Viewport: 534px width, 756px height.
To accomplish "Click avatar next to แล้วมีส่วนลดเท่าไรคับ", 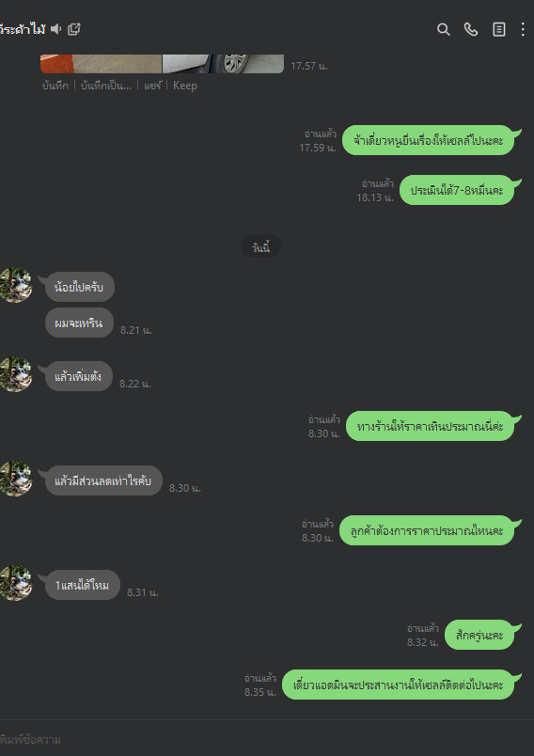I will tap(15, 479).
